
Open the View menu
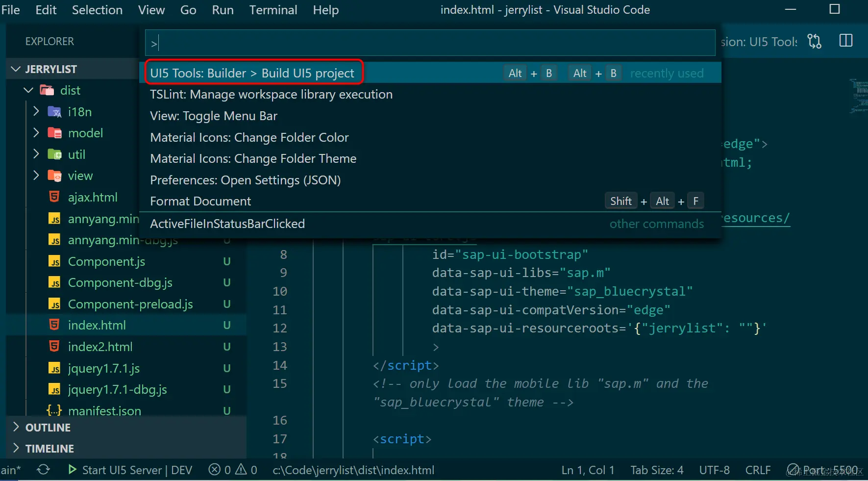(x=151, y=10)
